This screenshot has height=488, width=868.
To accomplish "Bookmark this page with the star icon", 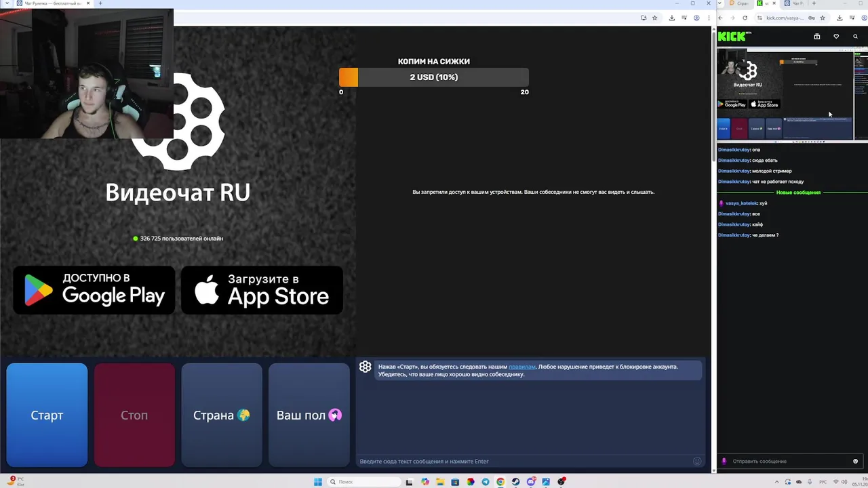I will point(654,18).
